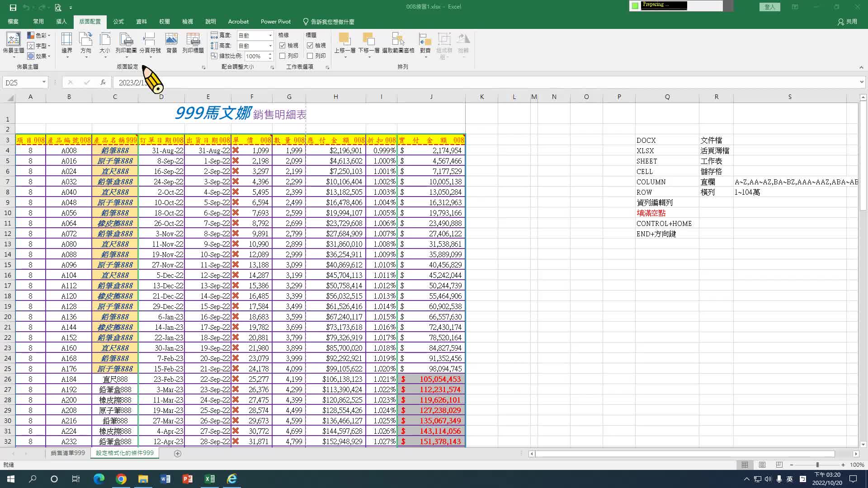Viewport: 868px width, 488px height.
Task: Open the Name Box dropdown arrow
Action: click(44, 82)
